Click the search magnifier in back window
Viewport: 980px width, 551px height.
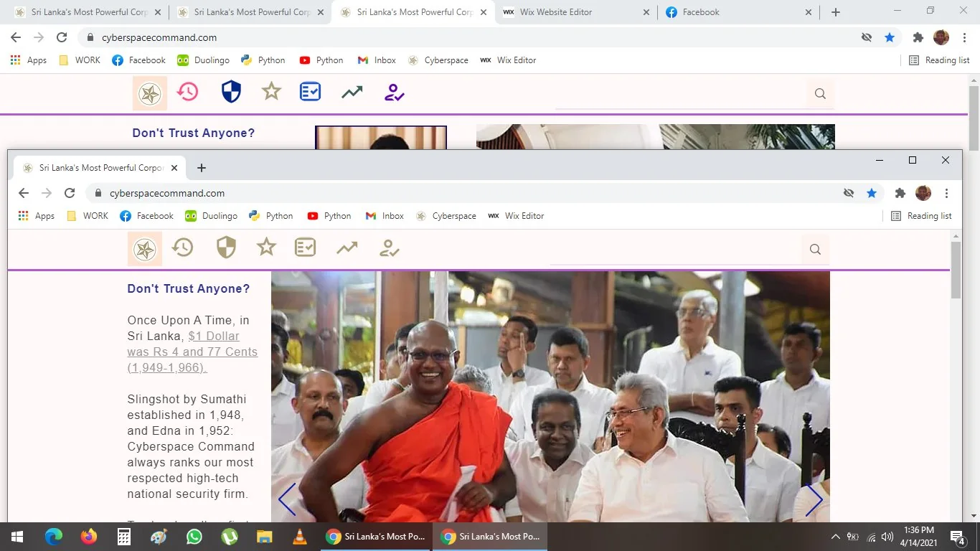pyautogui.click(x=820, y=94)
